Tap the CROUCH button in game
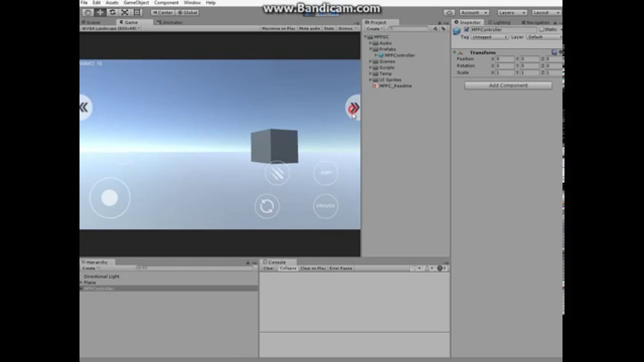Image resolution: width=644 pixels, height=362 pixels. [x=326, y=206]
